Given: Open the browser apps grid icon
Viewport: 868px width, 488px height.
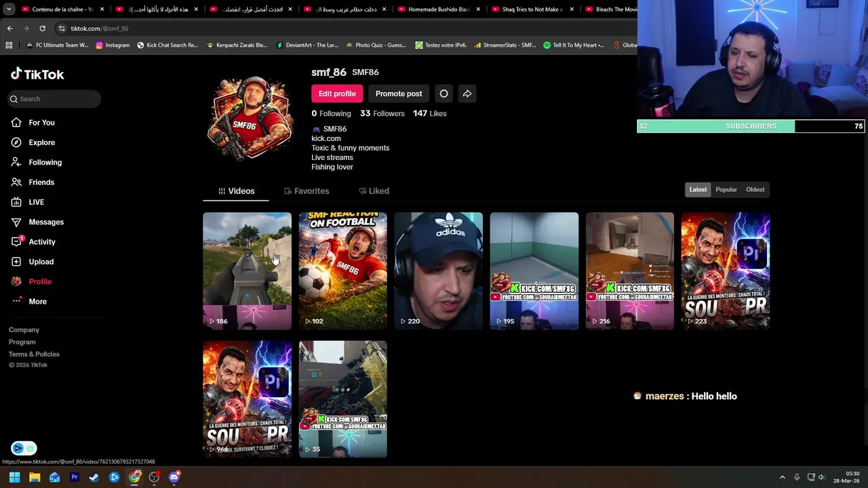Looking at the screenshot, I should [9, 45].
